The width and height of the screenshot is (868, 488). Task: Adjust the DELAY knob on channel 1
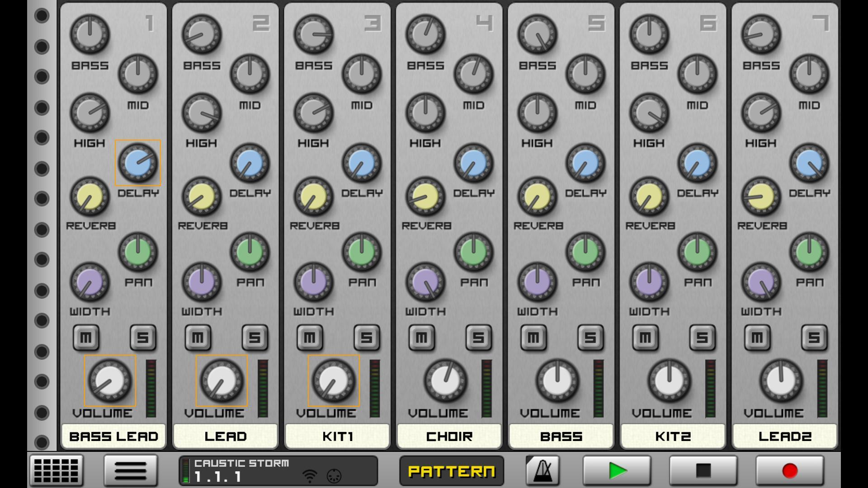coord(138,163)
